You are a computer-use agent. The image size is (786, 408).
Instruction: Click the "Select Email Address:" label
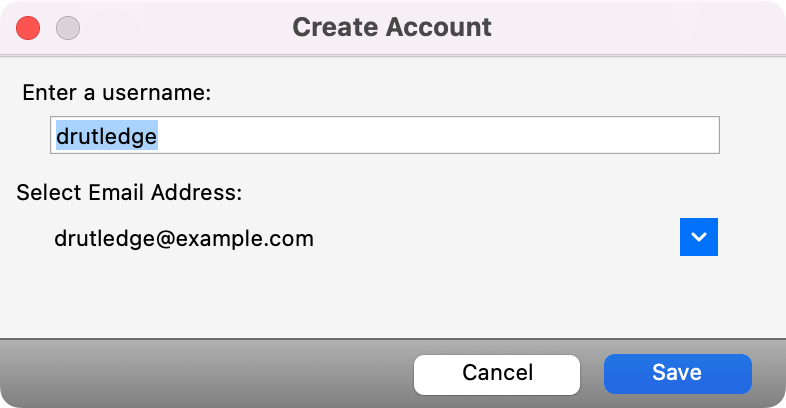pyautogui.click(x=129, y=192)
